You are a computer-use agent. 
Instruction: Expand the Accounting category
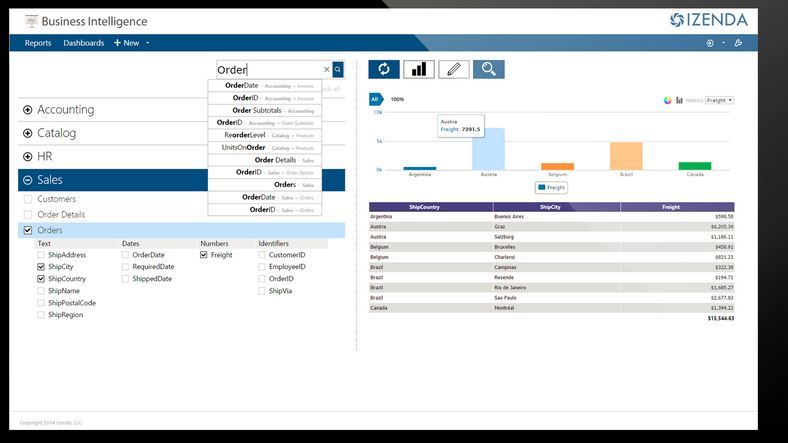pos(28,110)
